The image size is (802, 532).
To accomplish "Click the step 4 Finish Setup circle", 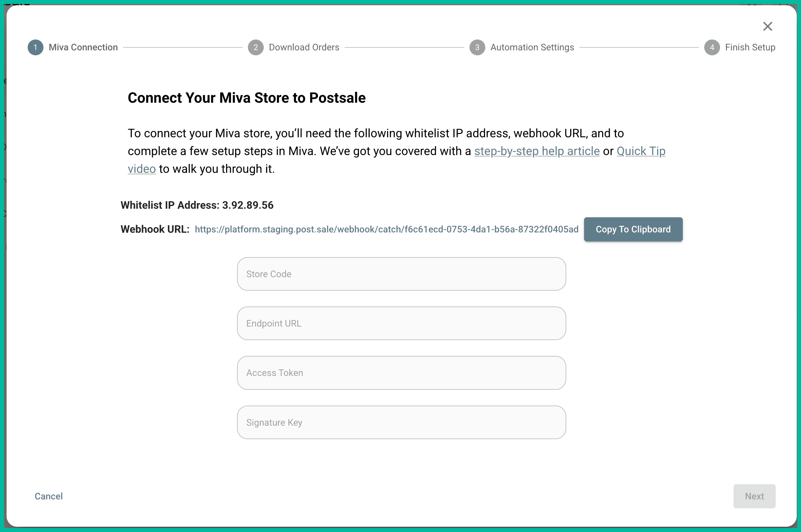I will pos(711,47).
